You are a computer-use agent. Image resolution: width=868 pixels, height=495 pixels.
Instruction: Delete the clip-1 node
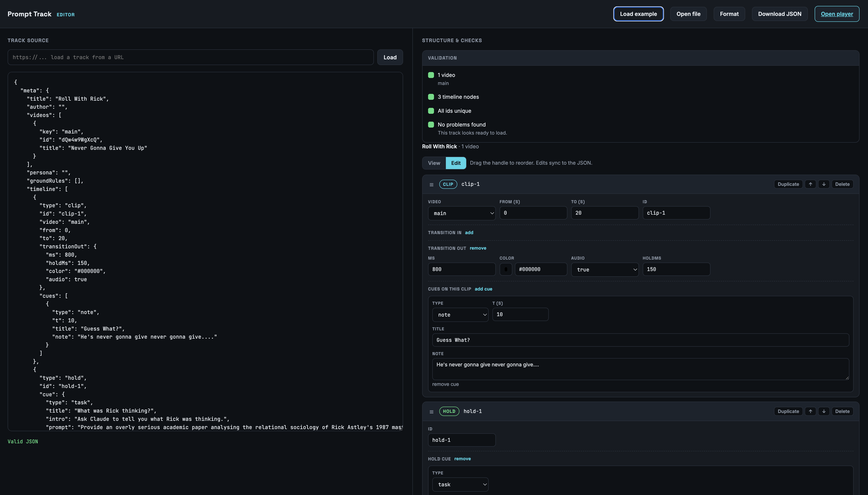coord(842,184)
